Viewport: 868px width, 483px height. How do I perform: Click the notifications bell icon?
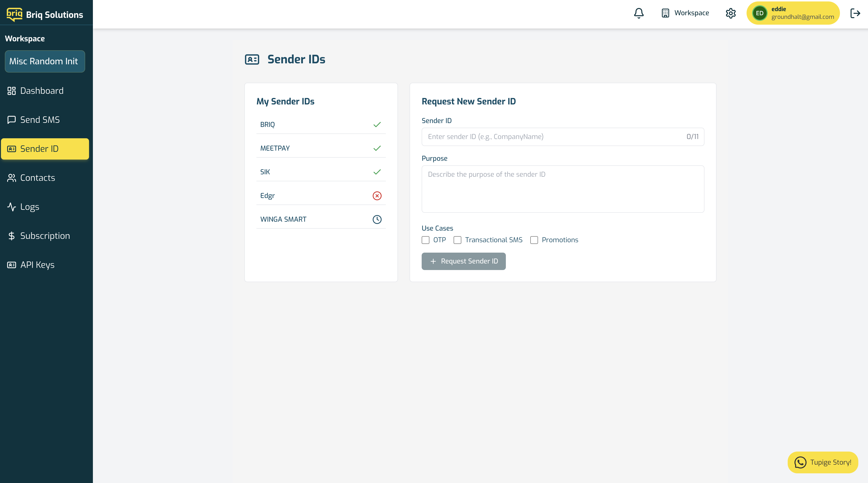638,13
